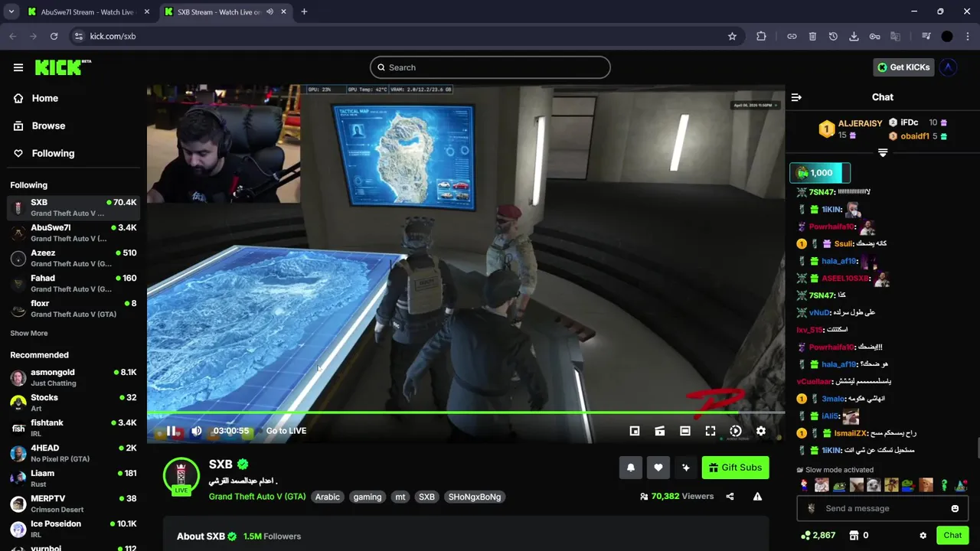Click the green video progress bar

[465, 412]
